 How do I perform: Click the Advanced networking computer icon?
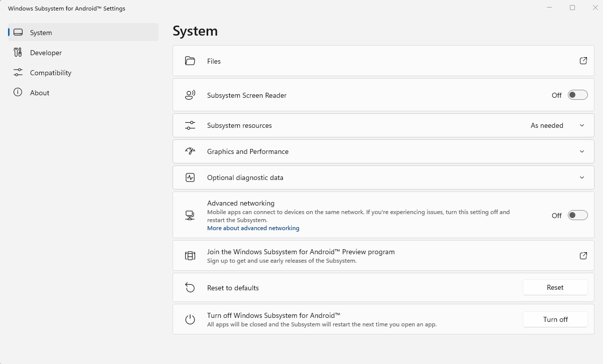point(190,216)
